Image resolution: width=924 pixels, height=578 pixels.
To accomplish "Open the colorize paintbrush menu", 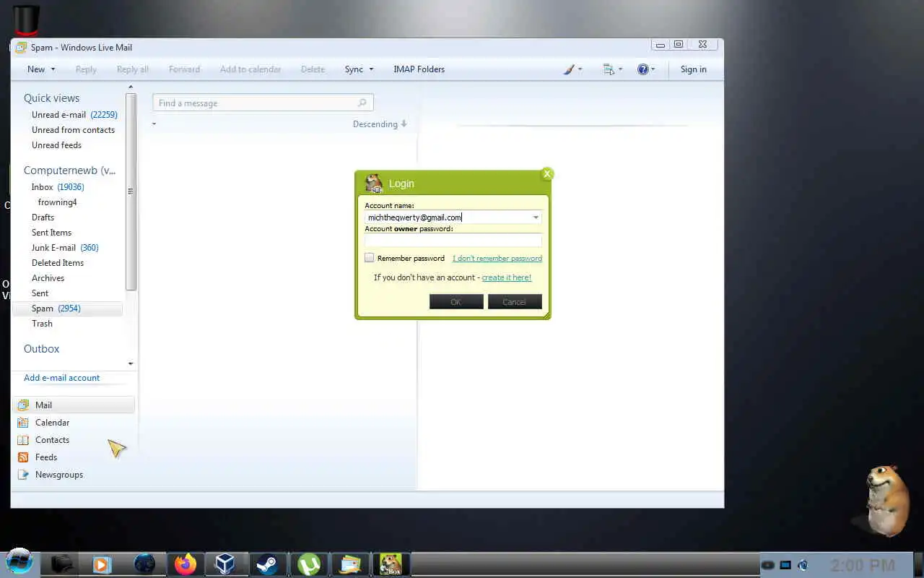I will click(x=572, y=69).
